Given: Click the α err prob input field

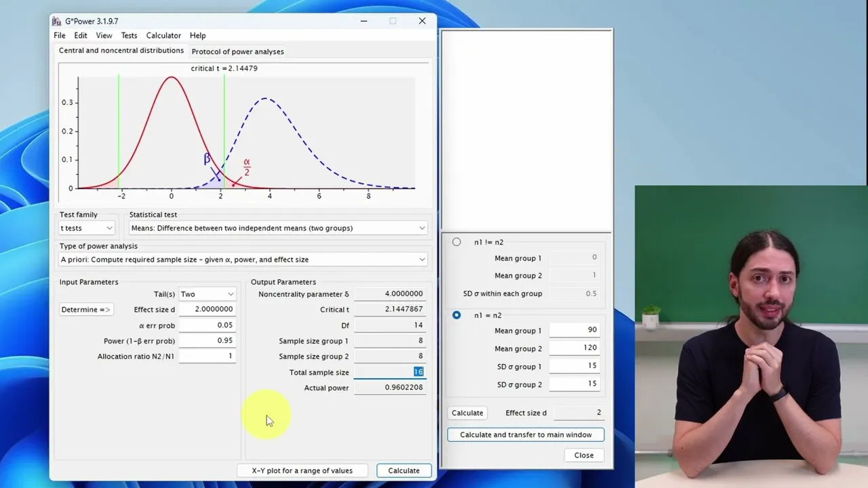Looking at the screenshot, I should (x=208, y=325).
